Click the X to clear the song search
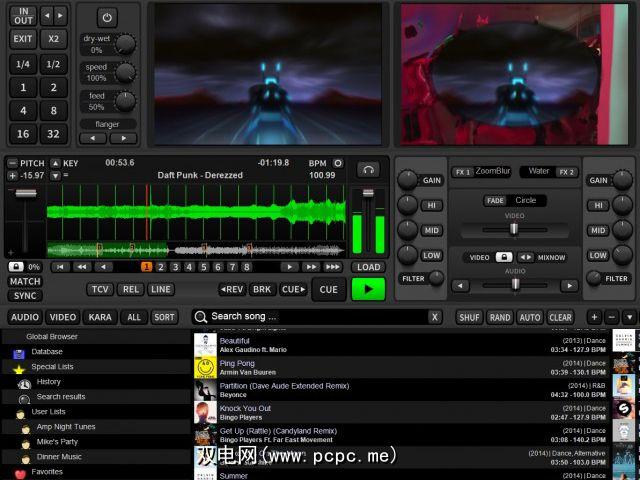 coord(435,317)
